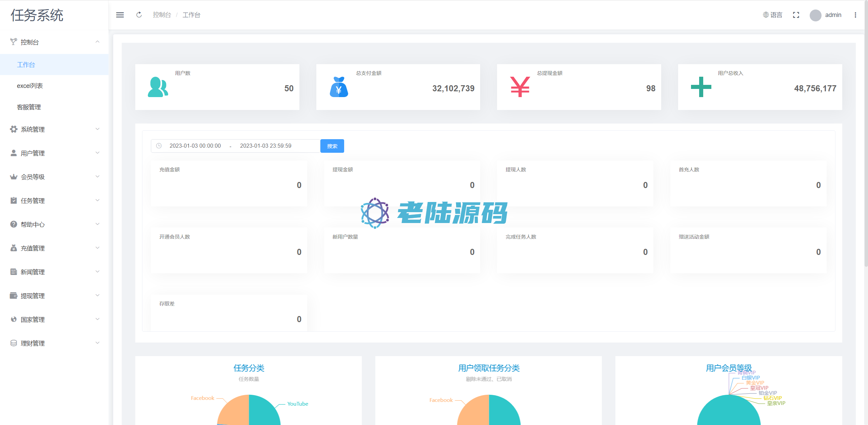
Task: Click the refresh page icon
Action: pyautogui.click(x=139, y=15)
